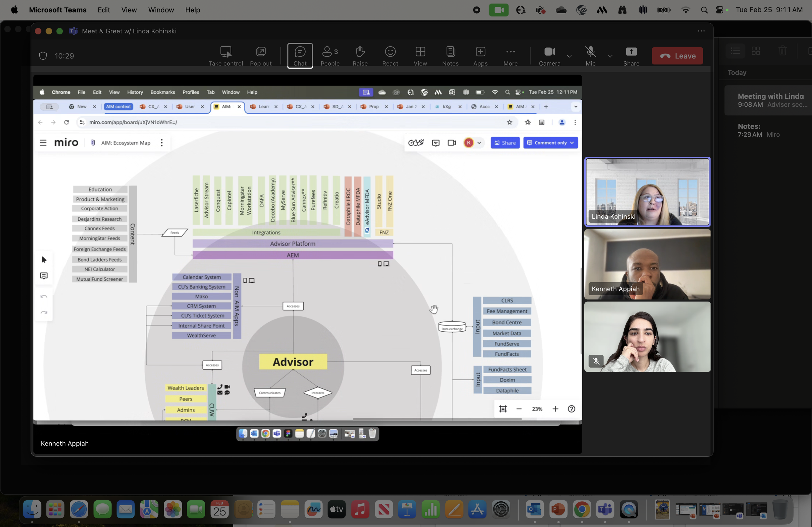
Task: Leave the meeting
Action: pyautogui.click(x=677, y=56)
